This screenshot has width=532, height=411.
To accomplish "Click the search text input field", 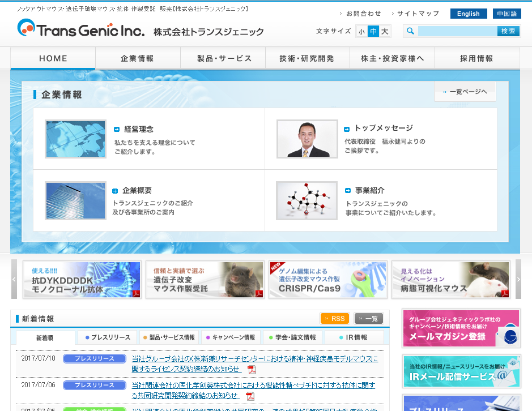I will [458, 31].
